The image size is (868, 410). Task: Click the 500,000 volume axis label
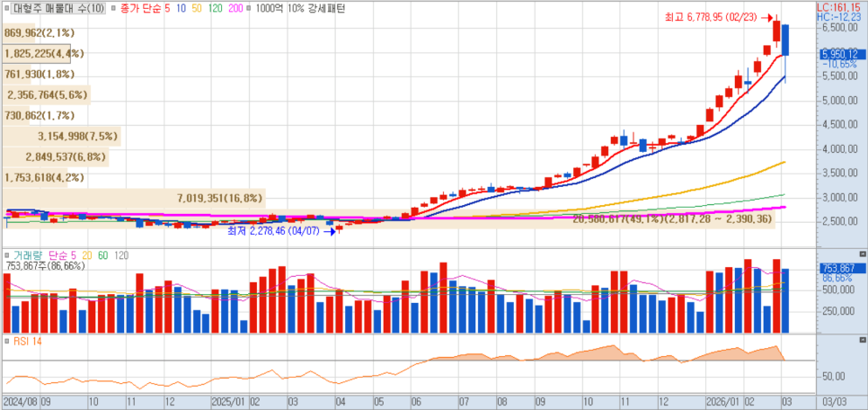pos(838,290)
